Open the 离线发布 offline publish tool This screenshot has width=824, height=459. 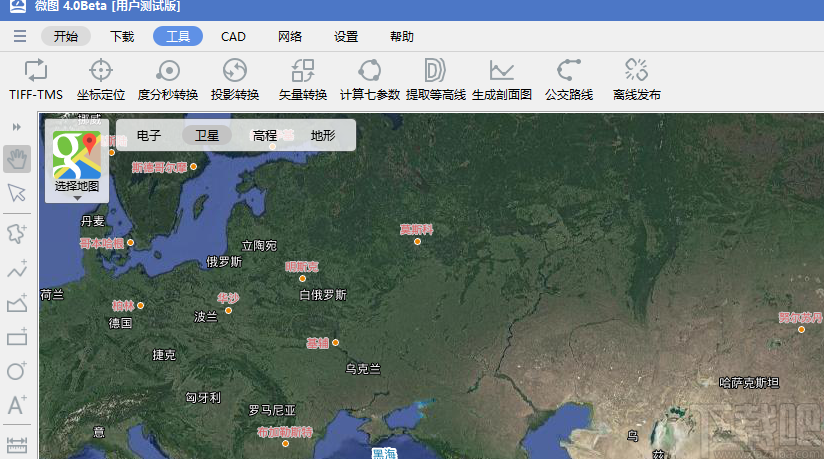(x=636, y=80)
